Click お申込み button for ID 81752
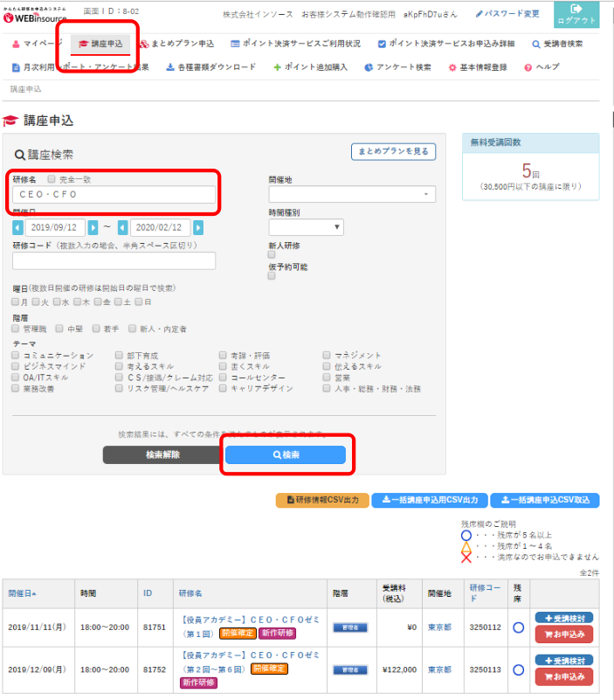This screenshot has height=700, width=614. pos(564,676)
